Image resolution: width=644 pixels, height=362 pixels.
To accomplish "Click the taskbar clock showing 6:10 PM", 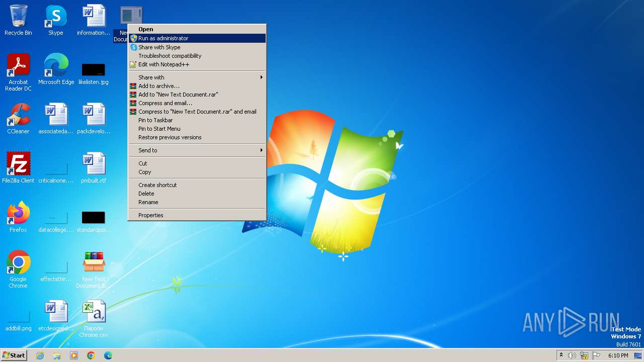I will point(618,355).
